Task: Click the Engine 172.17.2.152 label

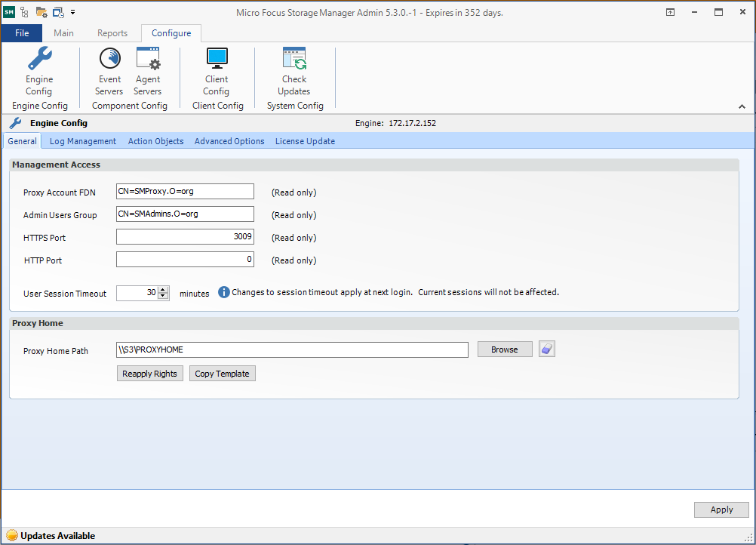Action: pyautogui.click(x=395, y=123)
